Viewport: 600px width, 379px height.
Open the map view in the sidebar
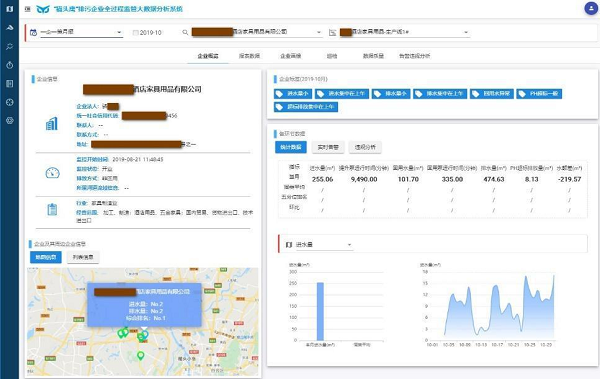point(10,8)
